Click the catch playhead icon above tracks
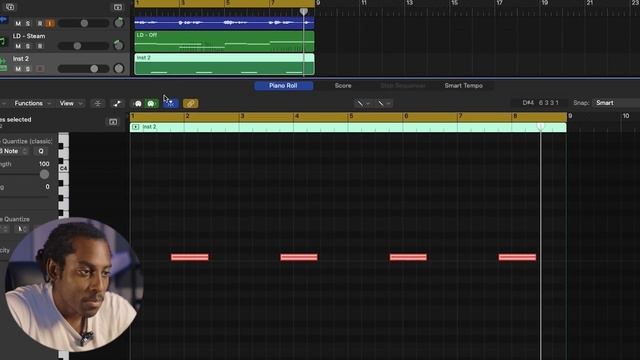Image resolution: width=640 pixels, height=360 pixels. (118, 7)
